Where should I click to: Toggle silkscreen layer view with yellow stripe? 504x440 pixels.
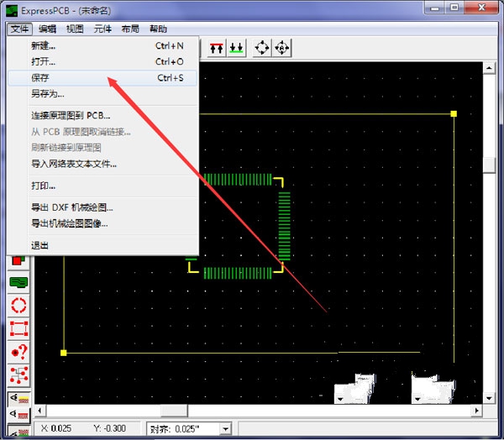coord(19,399)
